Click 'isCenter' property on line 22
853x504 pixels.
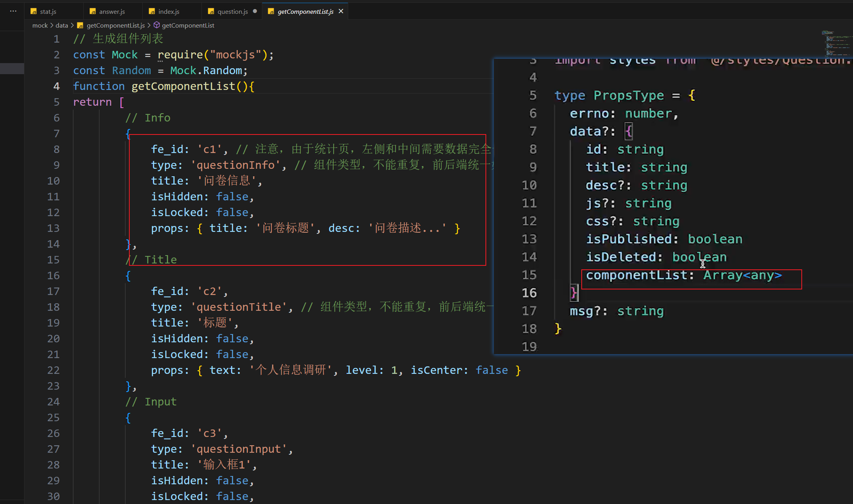click(436, 370)
